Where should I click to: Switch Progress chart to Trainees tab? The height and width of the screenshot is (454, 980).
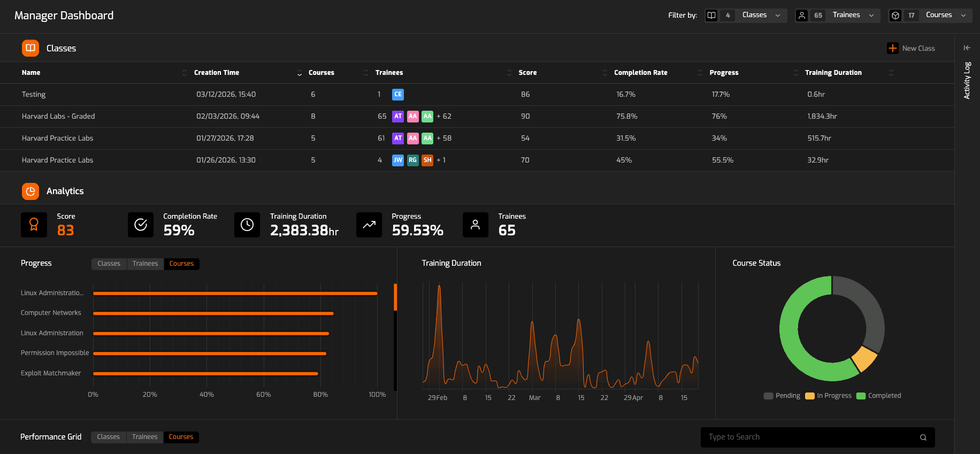point(146,264)
